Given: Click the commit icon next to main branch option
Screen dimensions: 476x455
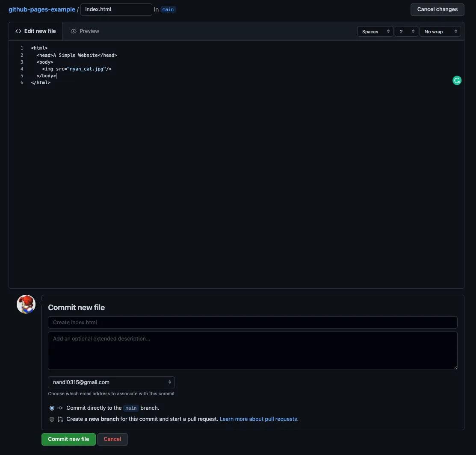Looking at the screenshot, I should [60, 408].
